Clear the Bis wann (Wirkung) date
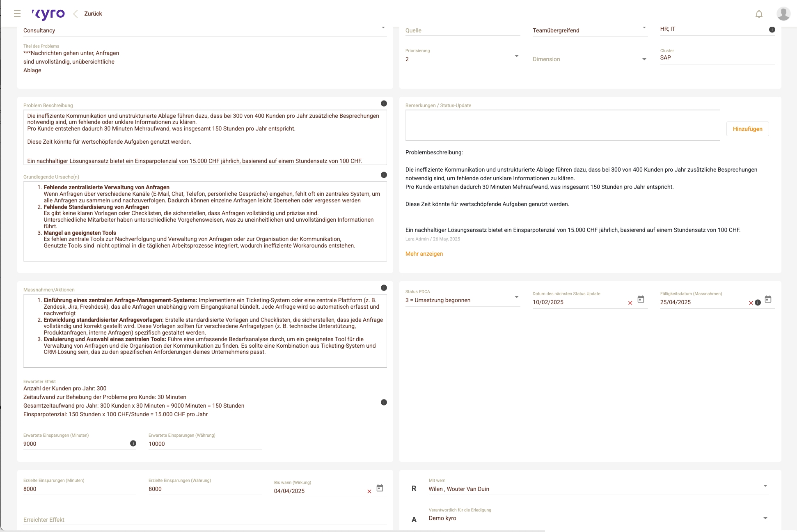 click(369, 491)
